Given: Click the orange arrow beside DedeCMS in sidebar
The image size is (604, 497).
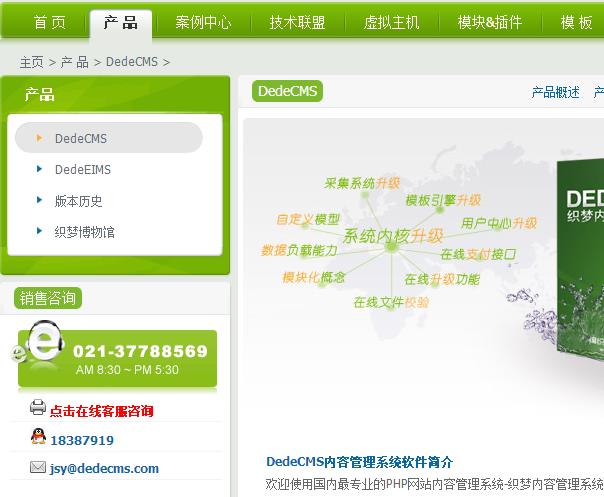Looking at the screenshot, I should [x=39, y=138].
